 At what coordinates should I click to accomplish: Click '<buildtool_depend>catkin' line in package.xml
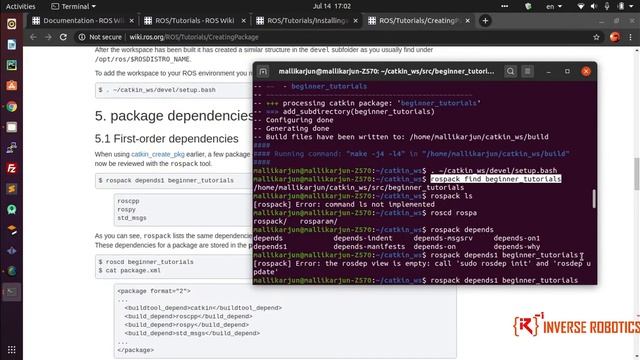point(203,308)
